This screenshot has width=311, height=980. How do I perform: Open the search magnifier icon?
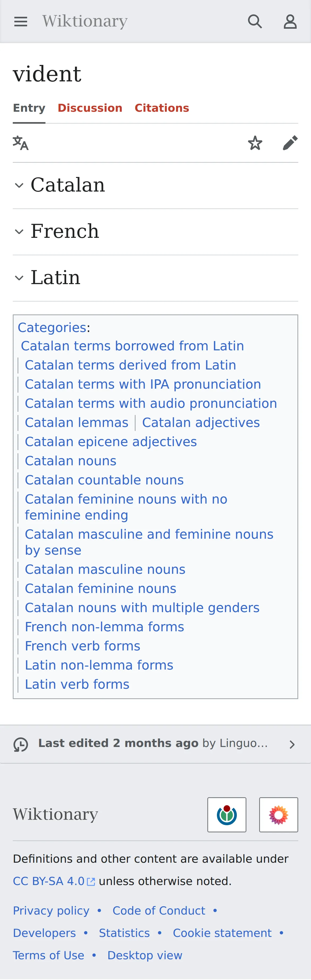tap(255, 22)
